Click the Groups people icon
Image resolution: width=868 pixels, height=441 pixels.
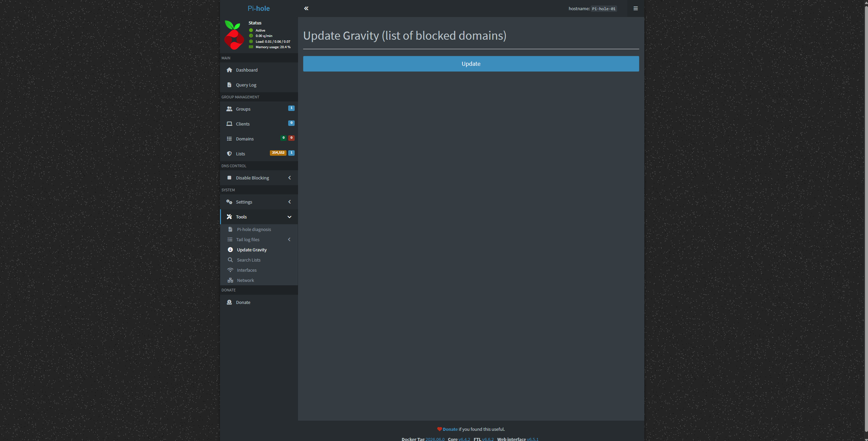point(229,109)
